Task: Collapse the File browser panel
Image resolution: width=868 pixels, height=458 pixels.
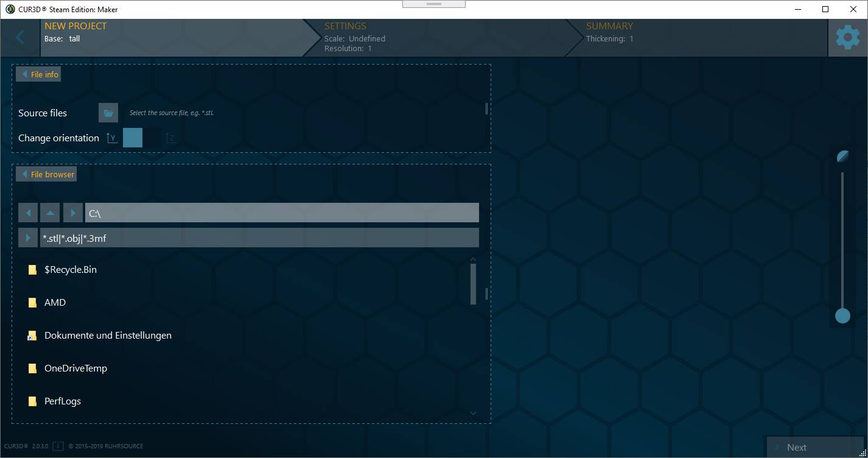Action: pyautogui.click(x=46, y=174)
